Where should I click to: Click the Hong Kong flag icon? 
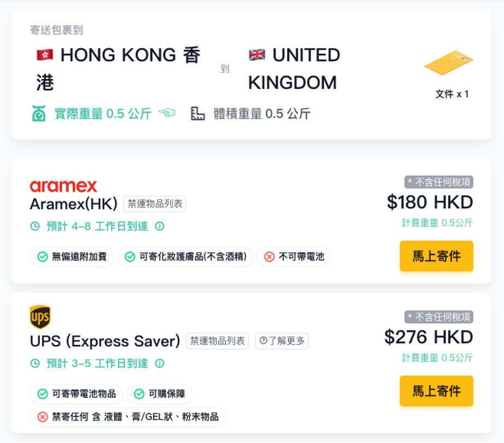pyautogui.click(x=44, y=55)
